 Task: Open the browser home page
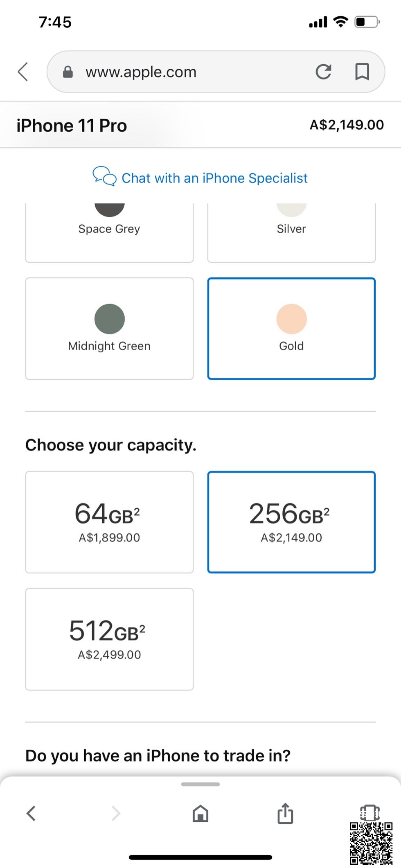coord(200,813)
